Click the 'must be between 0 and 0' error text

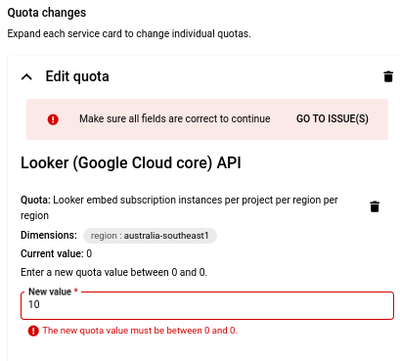(140, 331)
